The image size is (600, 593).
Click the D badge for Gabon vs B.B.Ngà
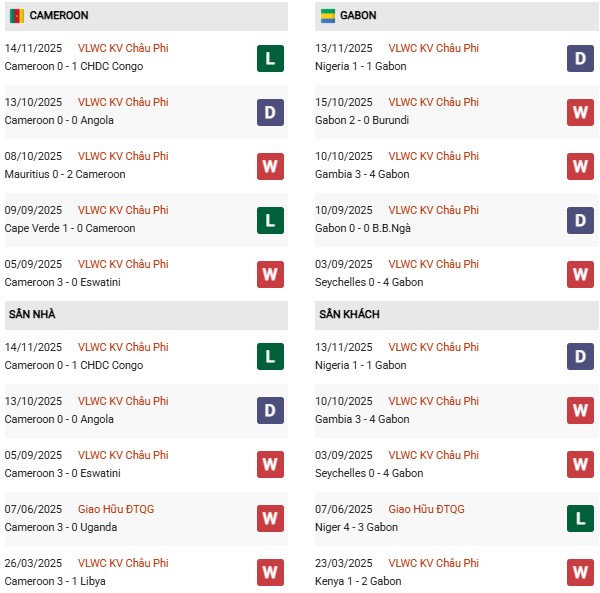coord(581,221)
